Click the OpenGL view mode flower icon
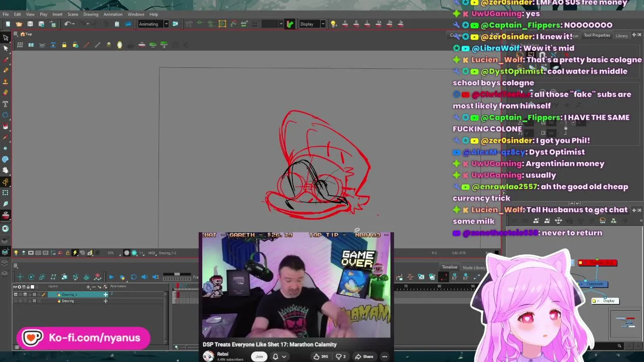The height and width of the screenshot is (362, 644). tap(126, 253)
